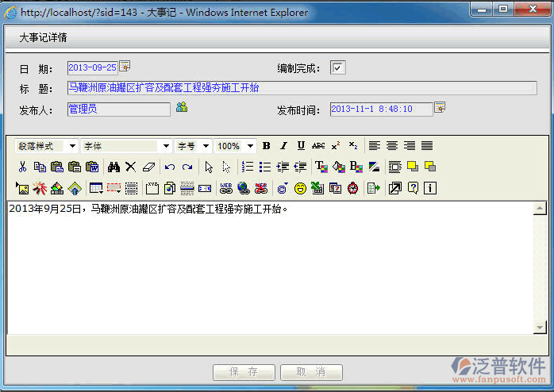Align text to the right
554x392 pixels.
click(x=410, y=146)
